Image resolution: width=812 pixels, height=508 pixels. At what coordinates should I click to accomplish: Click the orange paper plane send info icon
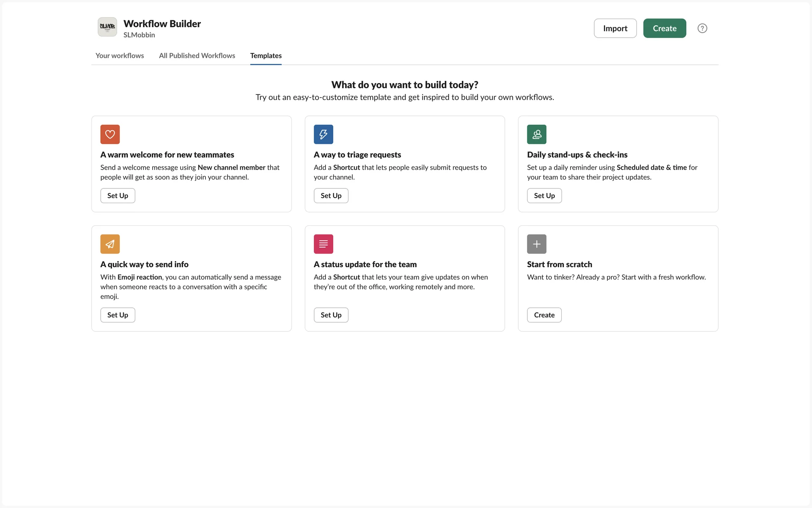tap(110, 244)
